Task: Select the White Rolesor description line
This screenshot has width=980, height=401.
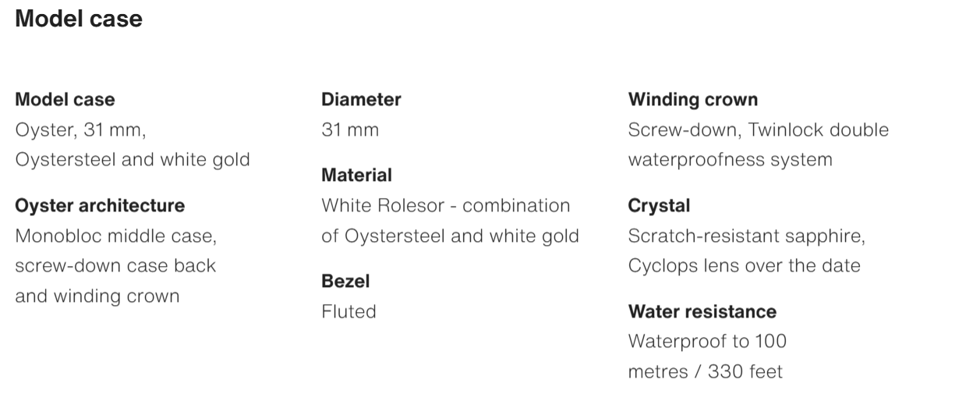Action: [445, 206]
